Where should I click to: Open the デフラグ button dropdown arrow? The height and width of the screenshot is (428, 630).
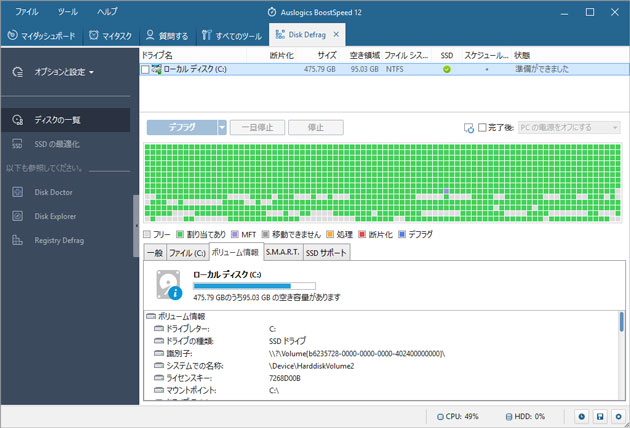pyautogui.click(x=222, y=128)
